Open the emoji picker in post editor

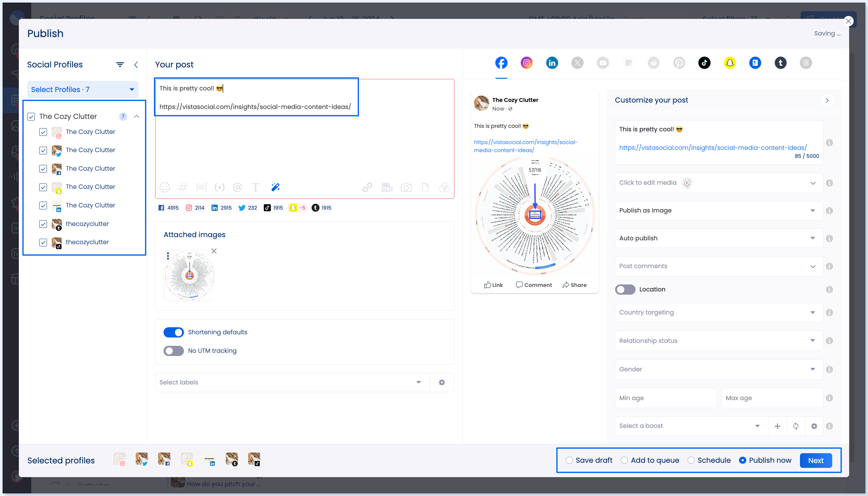[x=165, y=187]
